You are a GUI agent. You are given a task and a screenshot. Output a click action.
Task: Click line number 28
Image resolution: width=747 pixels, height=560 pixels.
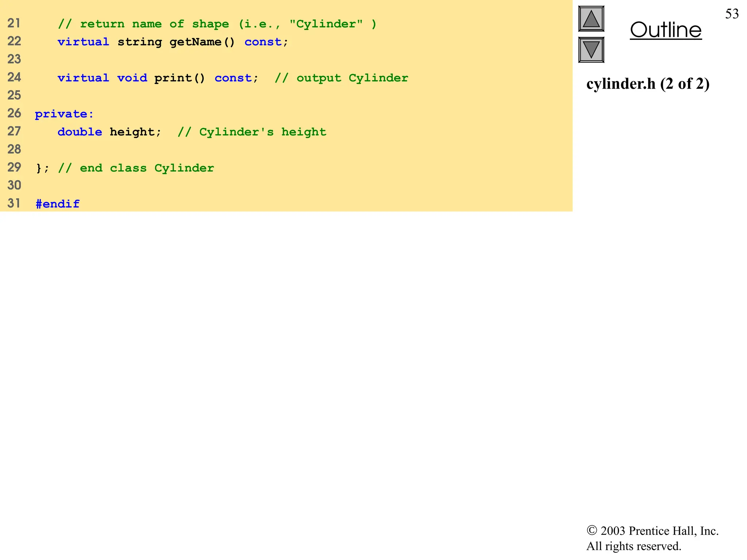click(14, 149)
